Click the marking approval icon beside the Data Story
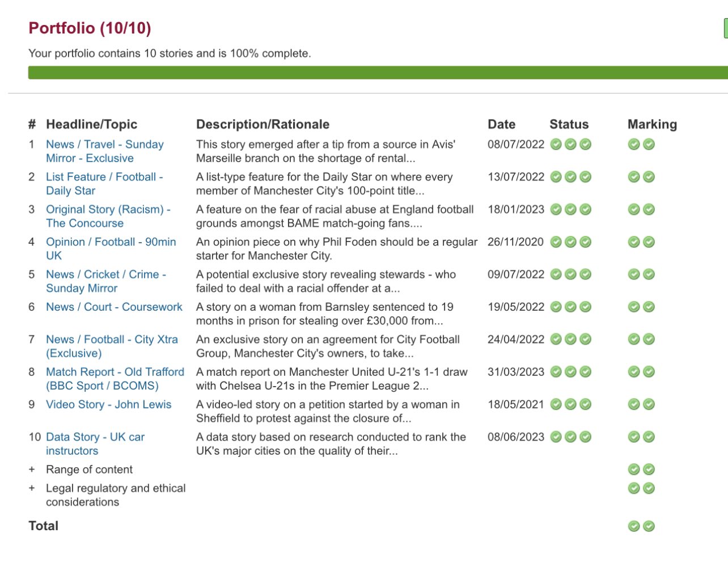728x563 pixels. click(633, 437)
